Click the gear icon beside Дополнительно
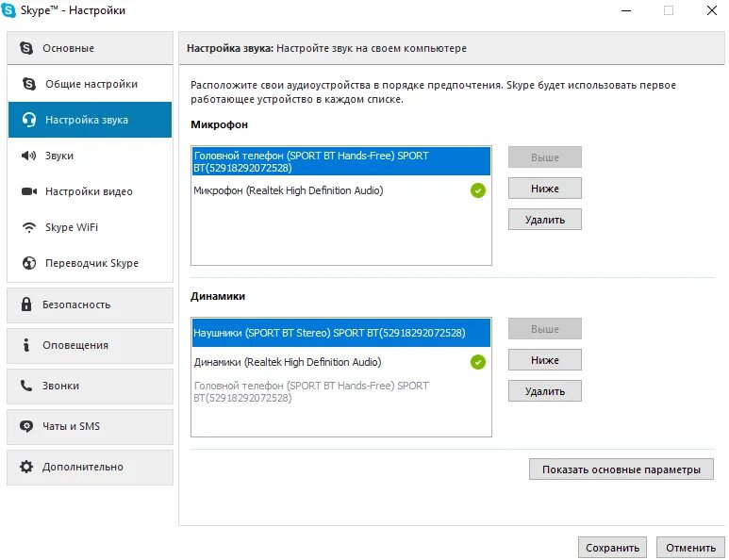 (x=26, y=467)
